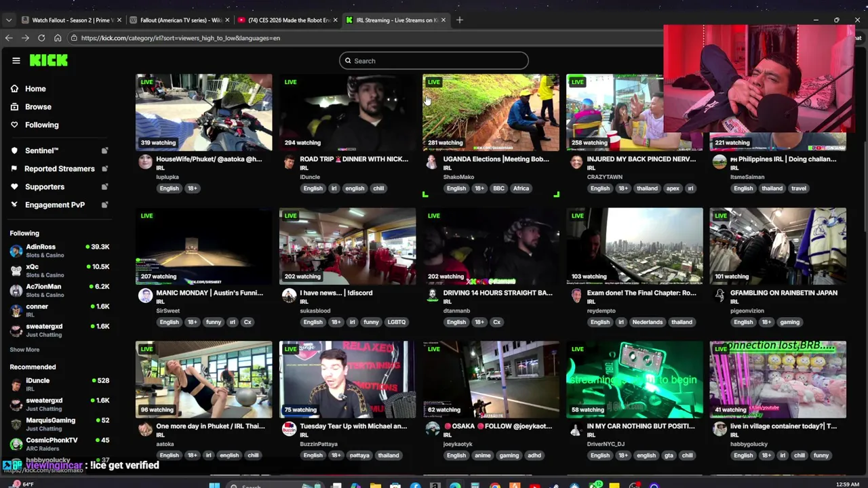The image size is (868, 488).
Task: Open IN MY CAR NOTHING BUT POSITIVE thumbnail
Action: 634,380
